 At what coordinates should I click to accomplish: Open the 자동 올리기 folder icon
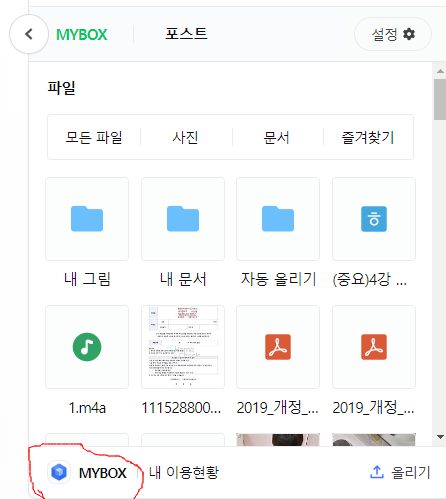[278, 219]
